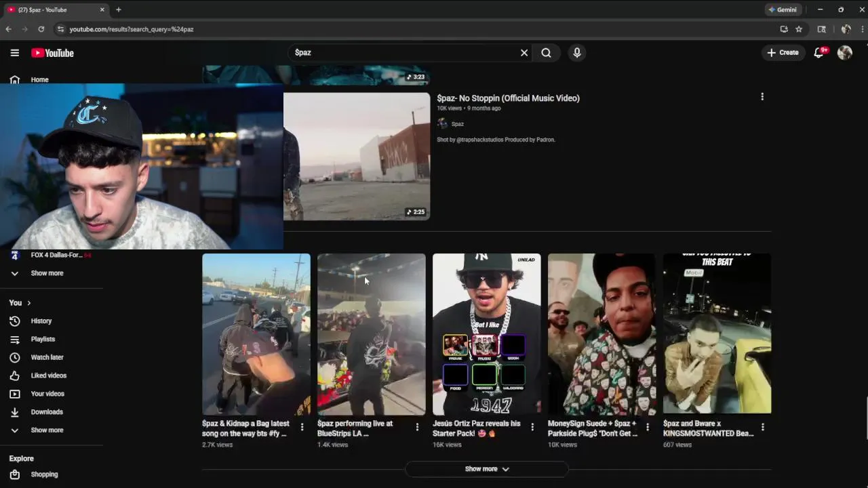Click the browser back arrow
Image resolution: width=868 pixels, height=488 pixels.
8,29
